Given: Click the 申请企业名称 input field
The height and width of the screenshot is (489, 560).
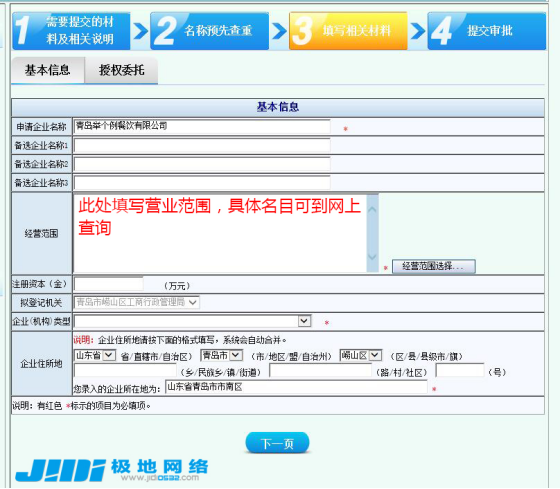Looking at the screenshot, I should pos(202,126).
